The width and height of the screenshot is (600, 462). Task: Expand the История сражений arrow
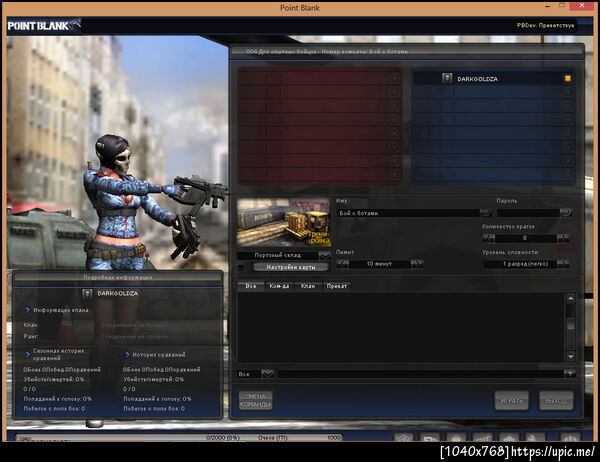click(127, 355)
